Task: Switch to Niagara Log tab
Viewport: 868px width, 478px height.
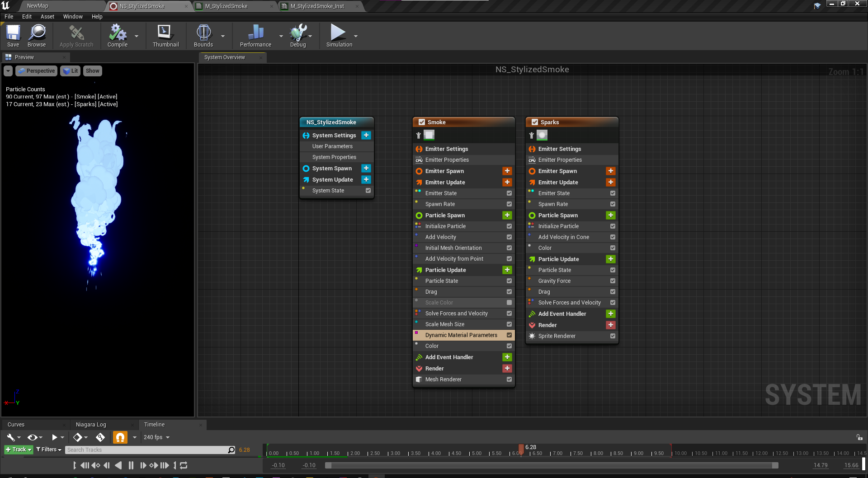Action: (x=91, y=424)
